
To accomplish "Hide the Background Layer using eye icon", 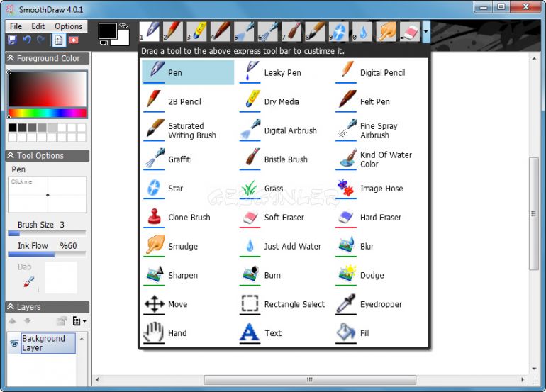I will pyautogui.click(x=14, y=343).
